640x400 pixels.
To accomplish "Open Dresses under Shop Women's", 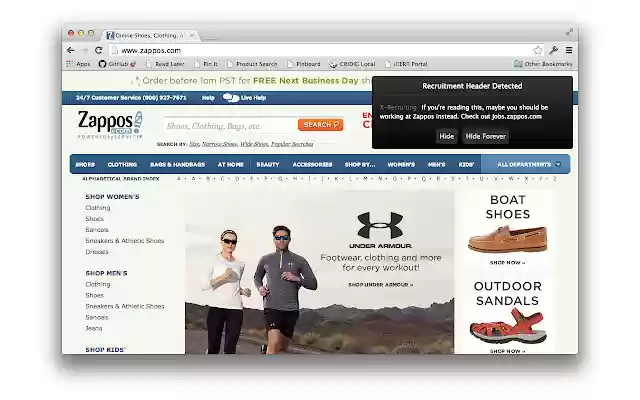I will pos(97,252).
